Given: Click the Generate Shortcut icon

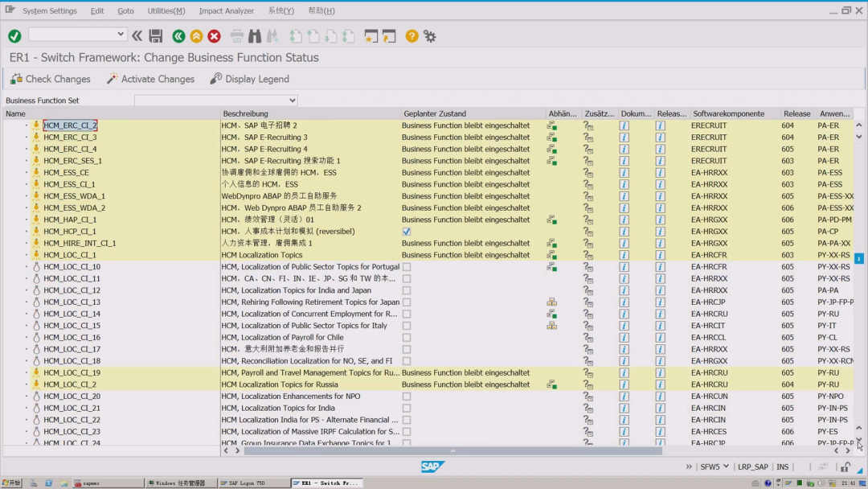Looking at the screenshot, I should 389,36.
